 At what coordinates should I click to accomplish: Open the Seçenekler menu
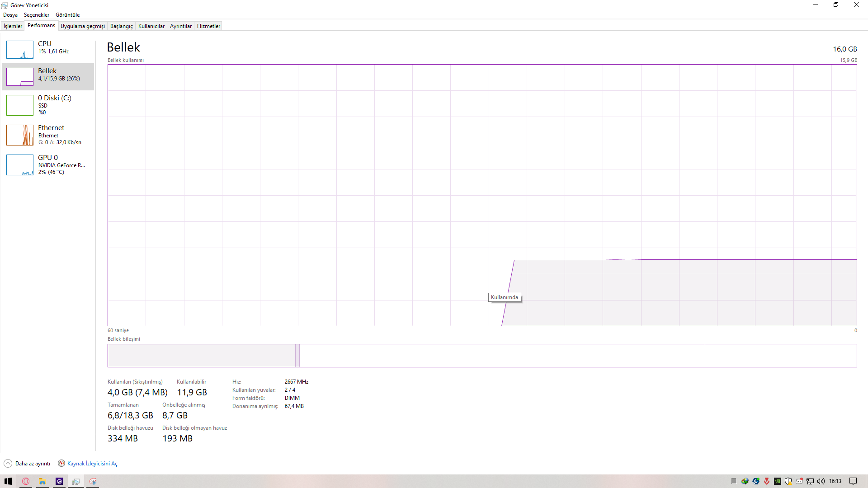(37, 15)
